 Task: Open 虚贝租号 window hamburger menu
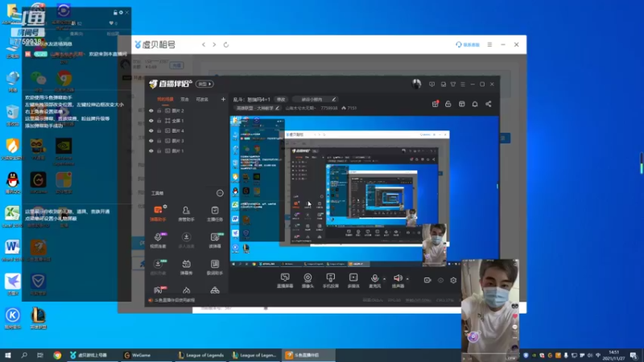[x=489, y=44]
